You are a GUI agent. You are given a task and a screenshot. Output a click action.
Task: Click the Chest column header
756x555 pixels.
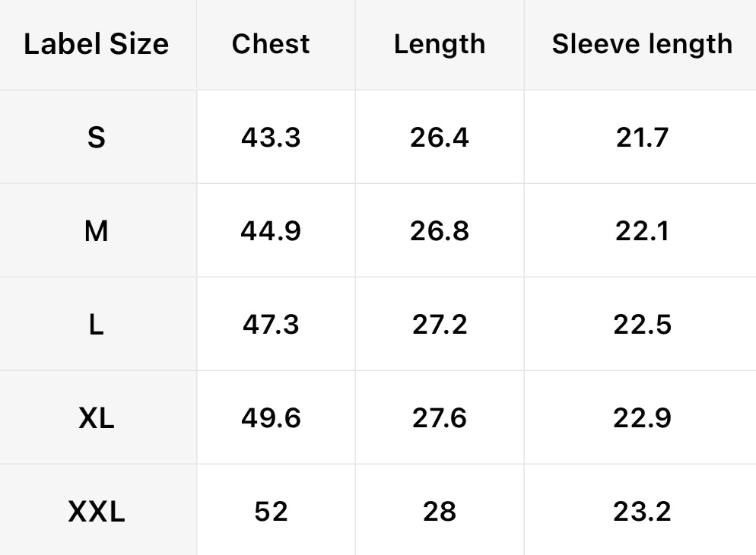click(x=271, y=44)
